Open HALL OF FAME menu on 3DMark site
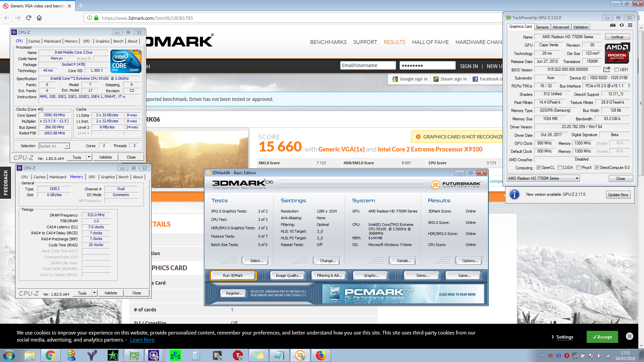This screenshot has width=644, height=362. tap(430, 42)
